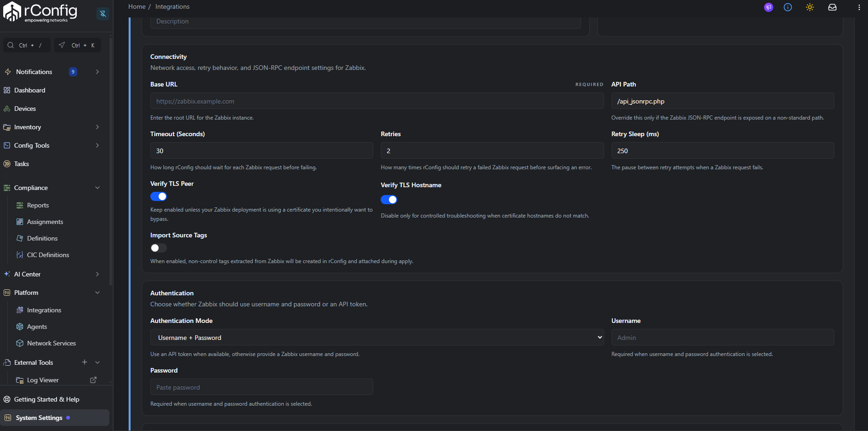This screenshot has width=868, height=431.
Task: Click the Integrations plug icon
Action: point(20,310)
